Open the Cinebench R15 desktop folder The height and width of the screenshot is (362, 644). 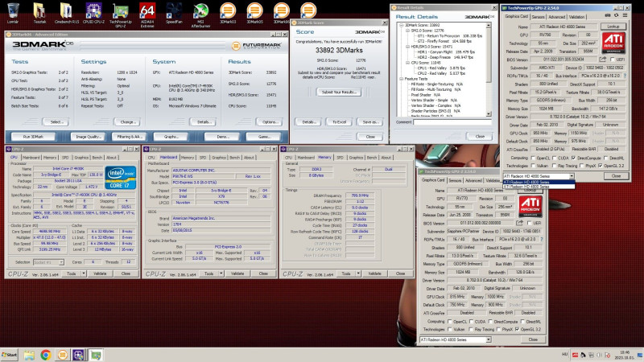[x=66, y=13]
